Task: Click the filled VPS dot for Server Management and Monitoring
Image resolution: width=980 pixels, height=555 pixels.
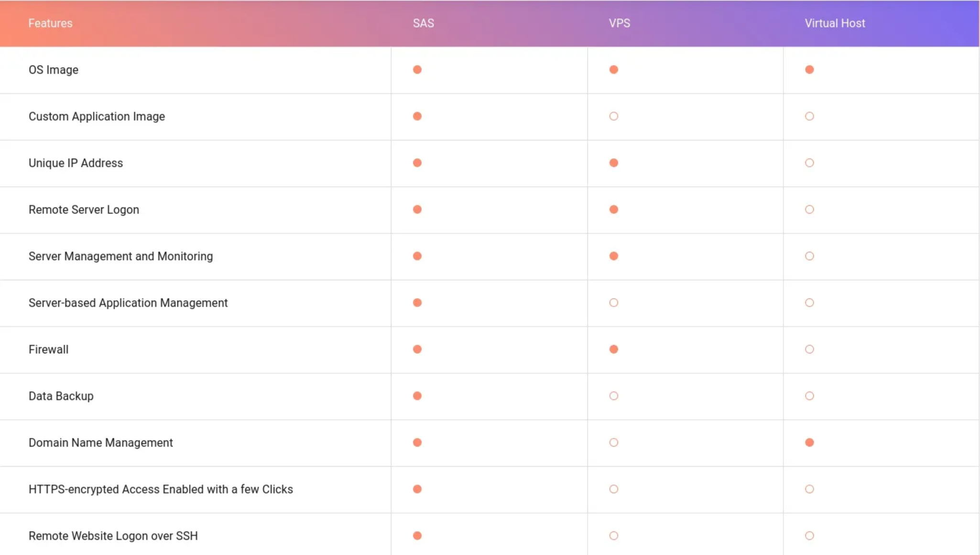Action: pos(614,256)
